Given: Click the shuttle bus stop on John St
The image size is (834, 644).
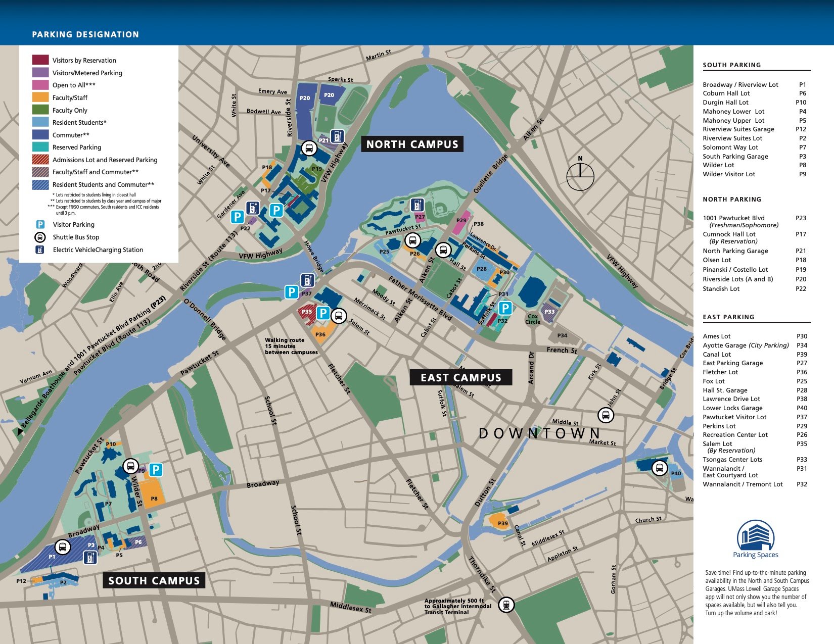Looking at the screenshot, I should pyautogui.click(x=606, y=415).
